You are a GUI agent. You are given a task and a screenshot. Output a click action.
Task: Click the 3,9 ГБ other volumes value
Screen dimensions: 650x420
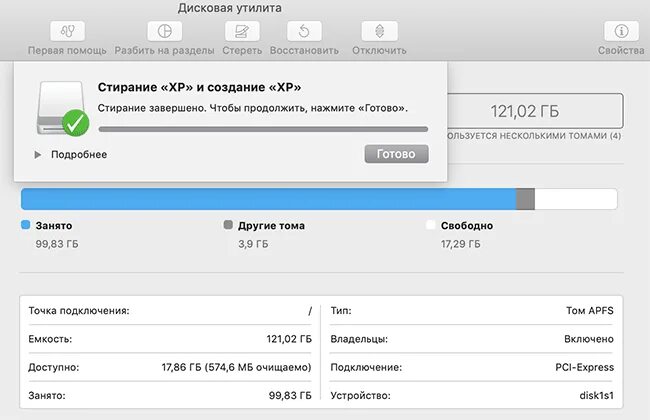pos(253,244)
